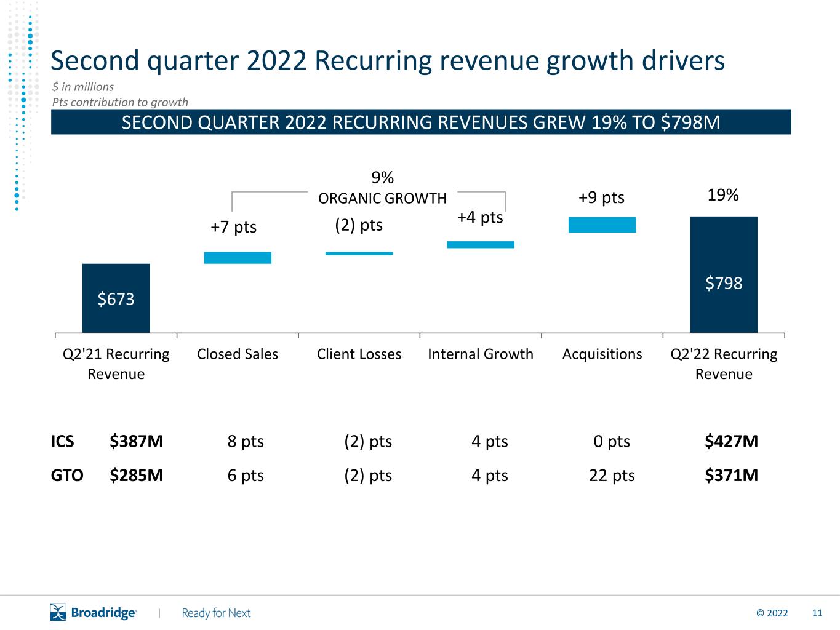Click the 'Pts contribution to growth' note

click(x=120, y=102)
